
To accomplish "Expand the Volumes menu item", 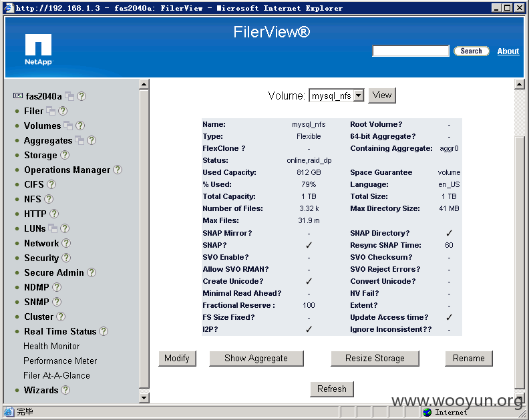I will pyautogui.click(x=43, y=126).
